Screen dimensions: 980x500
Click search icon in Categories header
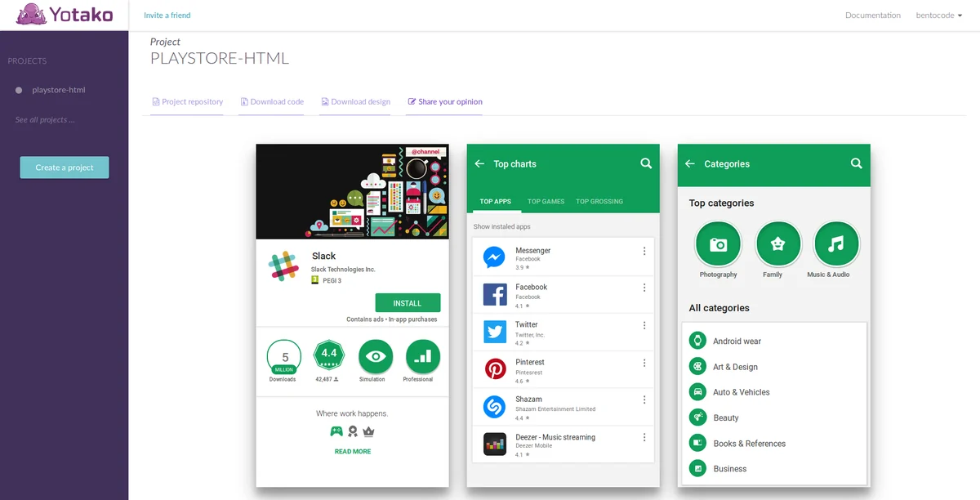(856, 163)
